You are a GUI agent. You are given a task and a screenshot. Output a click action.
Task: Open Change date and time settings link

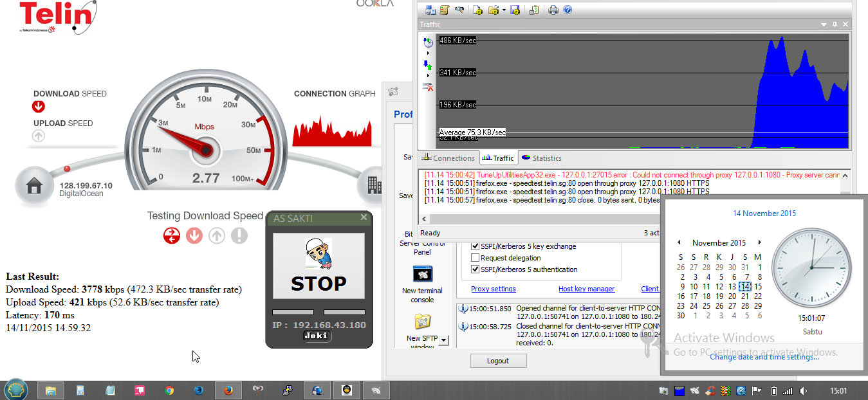coord(764,357)
